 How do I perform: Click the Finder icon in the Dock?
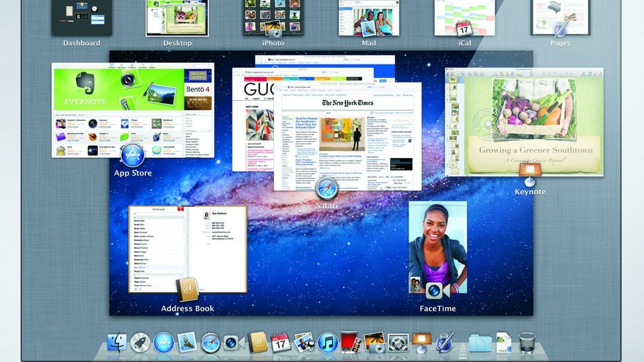click(118, 343)
